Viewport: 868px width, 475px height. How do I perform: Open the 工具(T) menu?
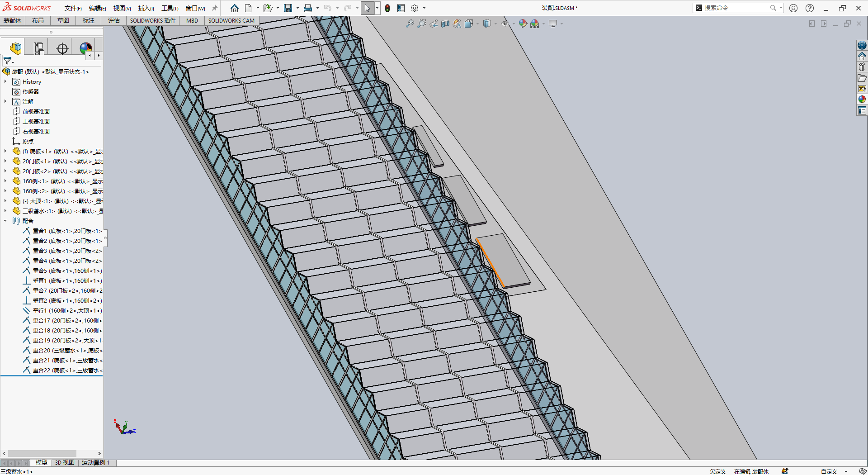(x=170, y=8)
